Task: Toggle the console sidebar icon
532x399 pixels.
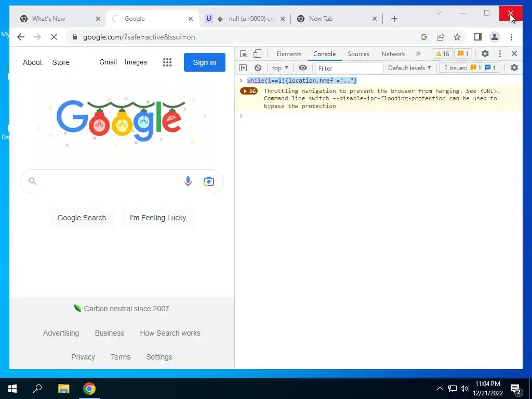Action: tap(243, 68)
